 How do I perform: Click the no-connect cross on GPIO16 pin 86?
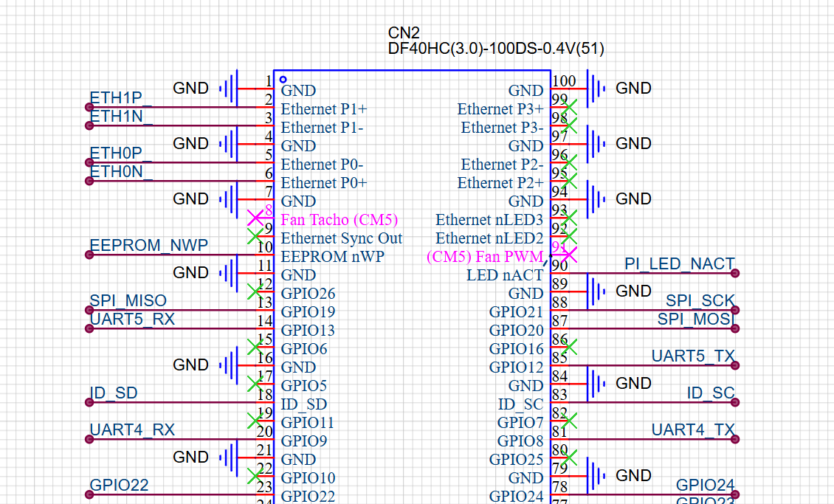(569, 347)
